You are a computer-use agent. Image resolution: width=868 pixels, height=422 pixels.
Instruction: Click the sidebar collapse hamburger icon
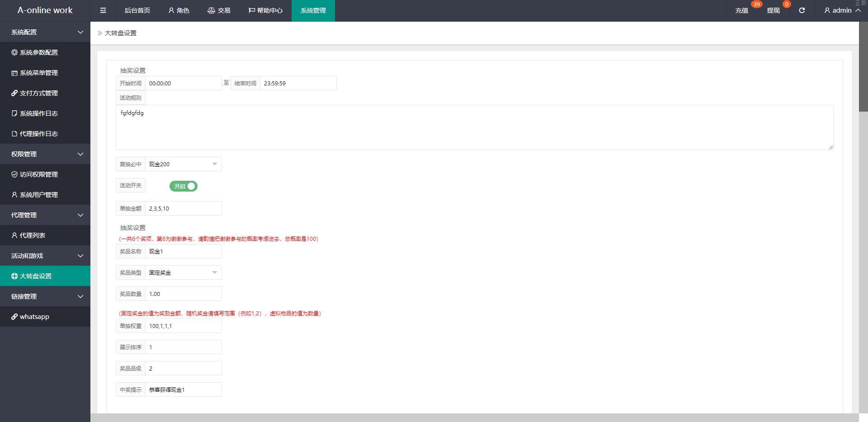(x=103, y=10)
